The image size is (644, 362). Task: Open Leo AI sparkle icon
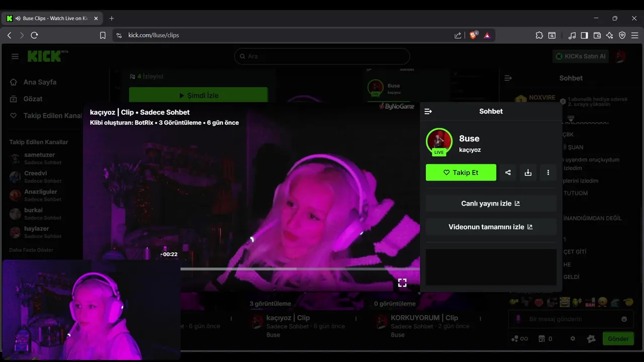[x=610, y=35]
